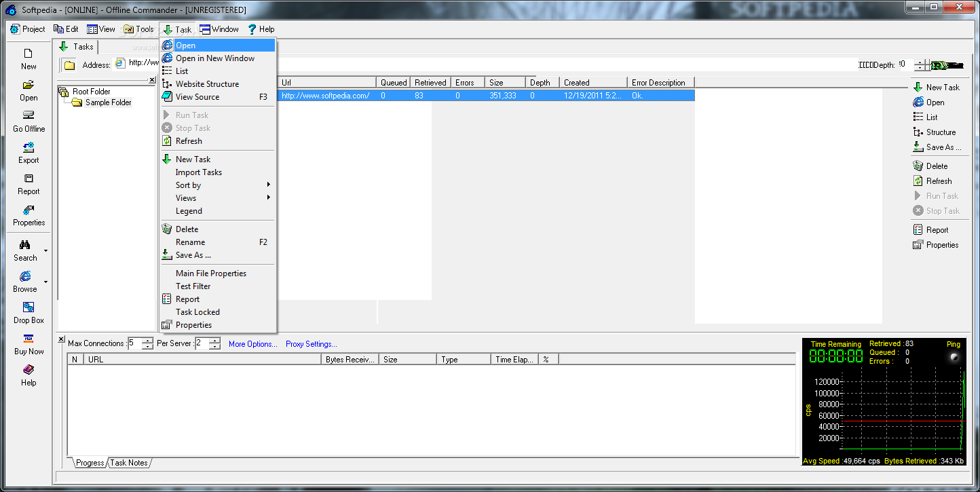Select Sample Folder in tree
This screenshot has width=980, height=492.
tap(108, 102)
